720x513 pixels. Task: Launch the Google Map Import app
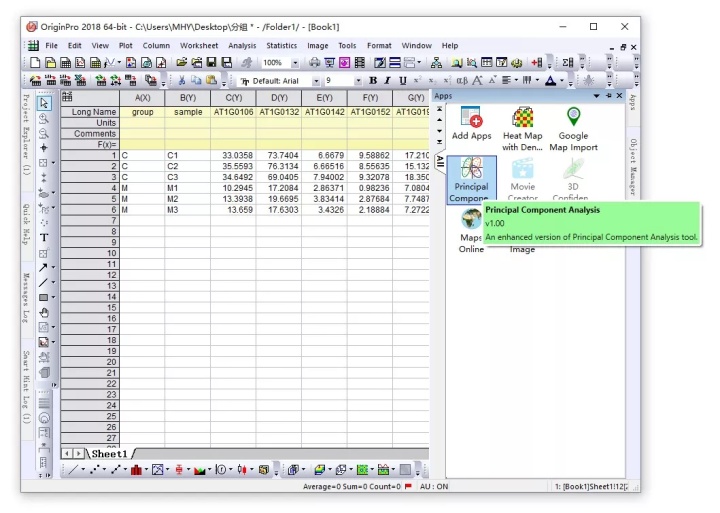573,129
